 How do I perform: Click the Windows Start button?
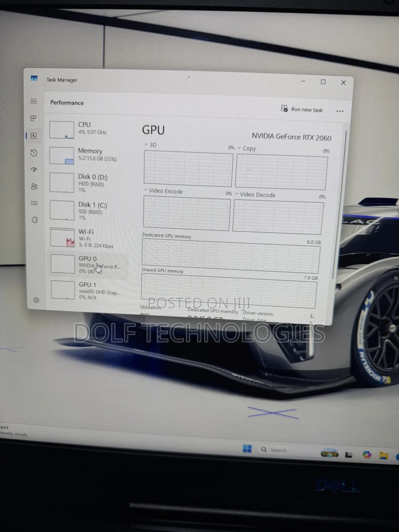247,448
